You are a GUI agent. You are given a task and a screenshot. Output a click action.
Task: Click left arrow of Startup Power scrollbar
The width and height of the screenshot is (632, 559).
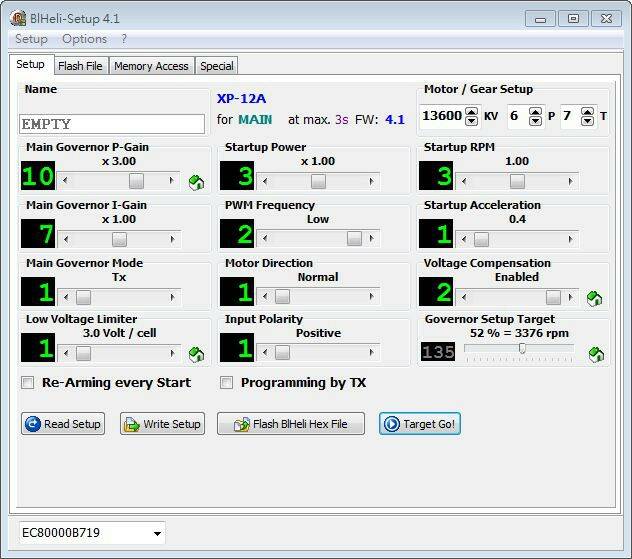pos(264,181)
